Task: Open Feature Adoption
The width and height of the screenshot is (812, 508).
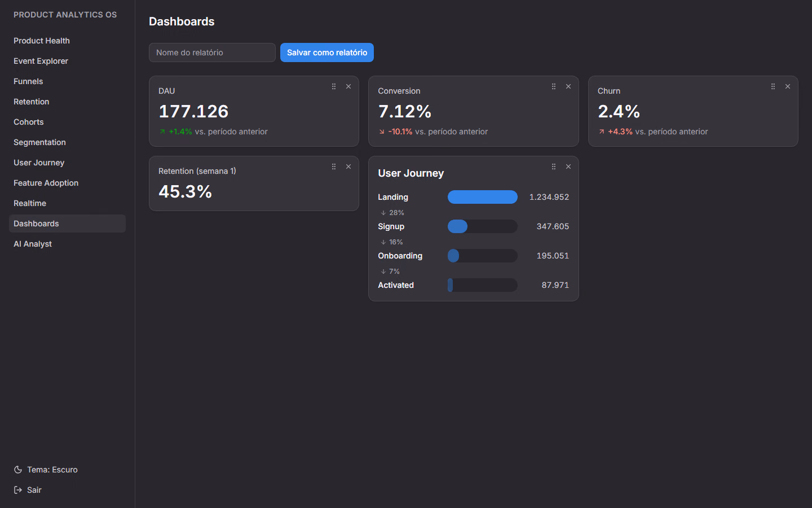Action: pos(67,183)
